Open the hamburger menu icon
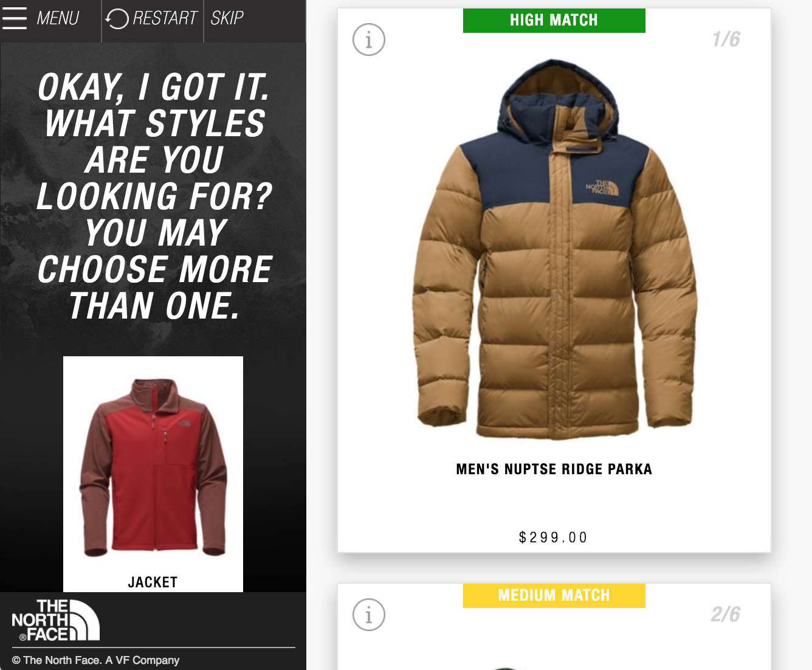The height and width of the screenshot is (670, 812). click(x=15, y=18)
